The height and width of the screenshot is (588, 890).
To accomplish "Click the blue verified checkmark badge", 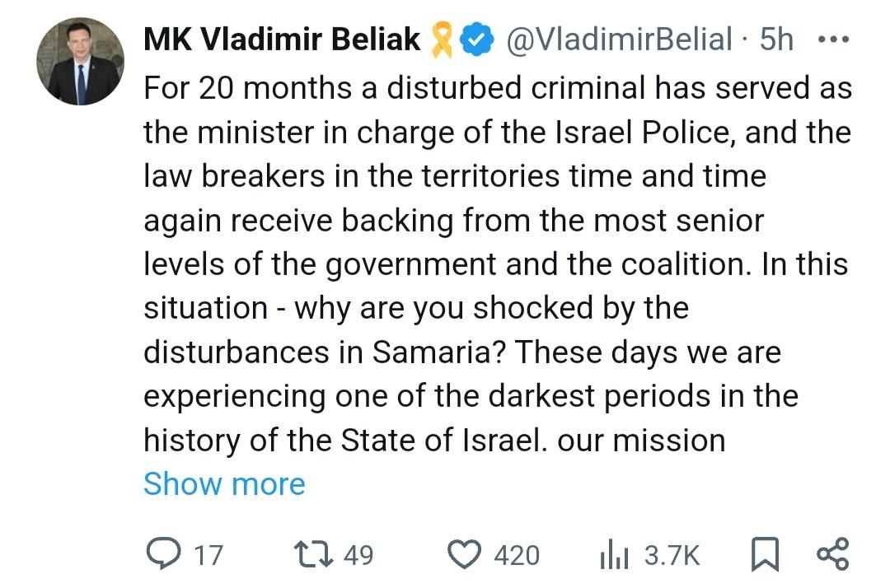I will (475, 39).
